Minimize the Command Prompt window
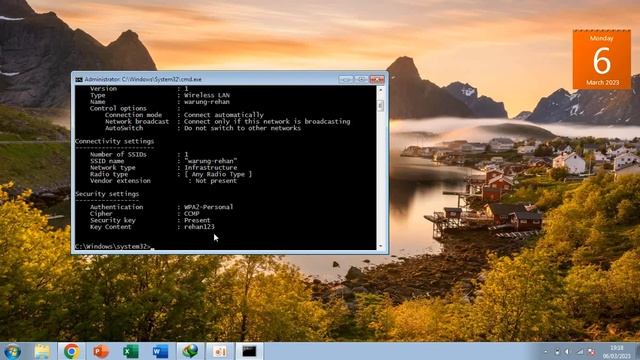 coord(345,79)
